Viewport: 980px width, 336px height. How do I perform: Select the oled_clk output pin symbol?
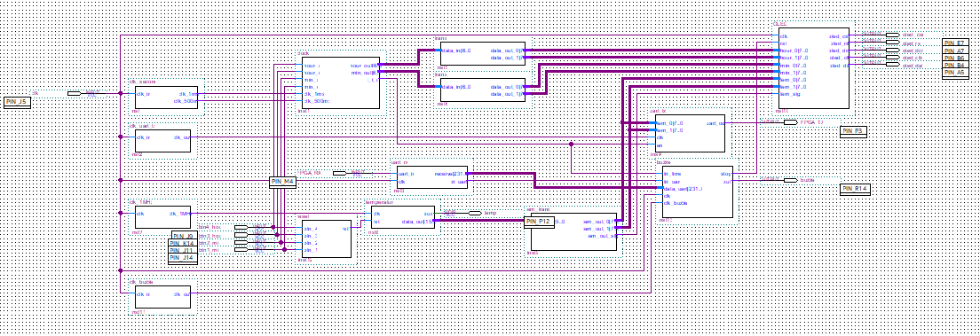(x=892, y=58)
